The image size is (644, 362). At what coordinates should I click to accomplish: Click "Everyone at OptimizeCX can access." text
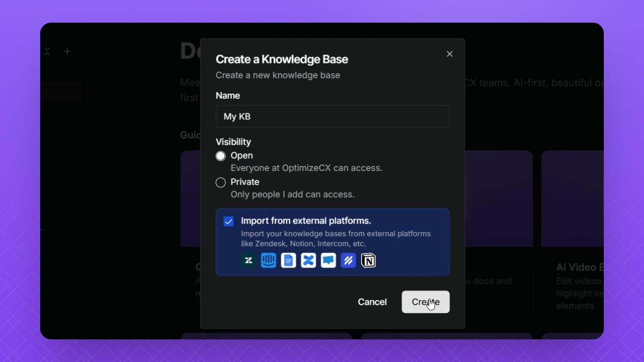[306, 168]
